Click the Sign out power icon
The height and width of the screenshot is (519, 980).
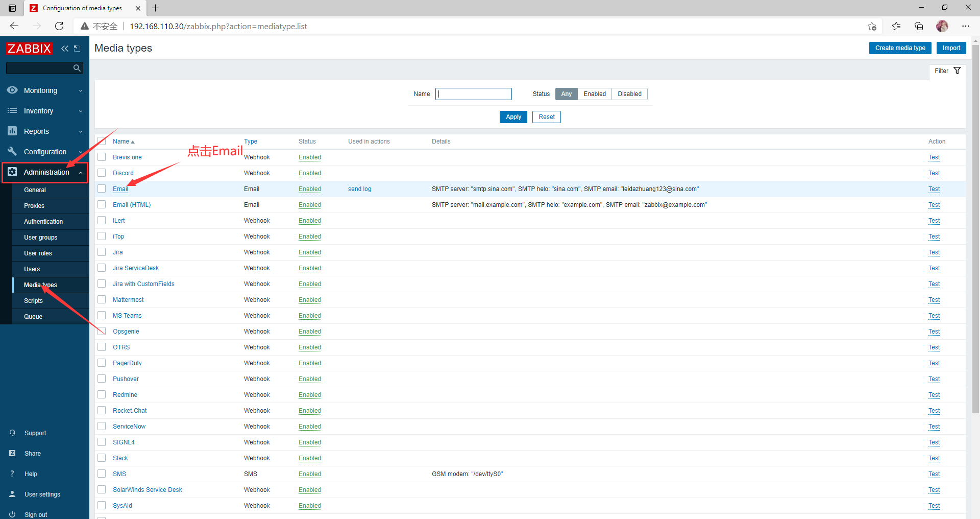click(x=12, y=514)
